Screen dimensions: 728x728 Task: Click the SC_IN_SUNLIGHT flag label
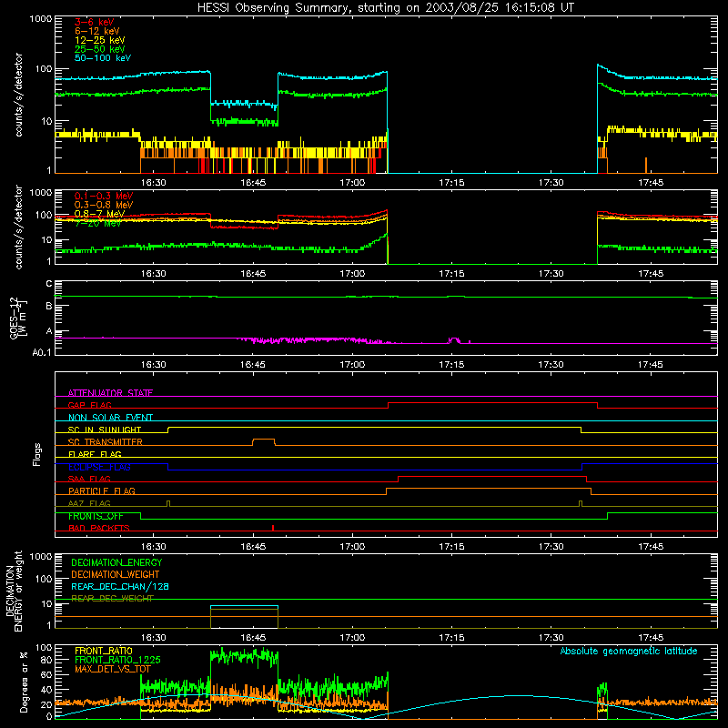pyautogui.click(x=105, y=430)
